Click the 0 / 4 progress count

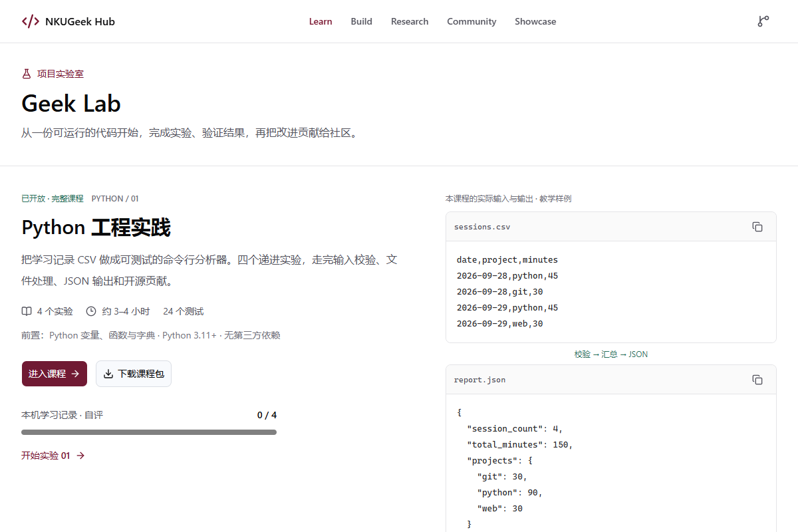267,415
